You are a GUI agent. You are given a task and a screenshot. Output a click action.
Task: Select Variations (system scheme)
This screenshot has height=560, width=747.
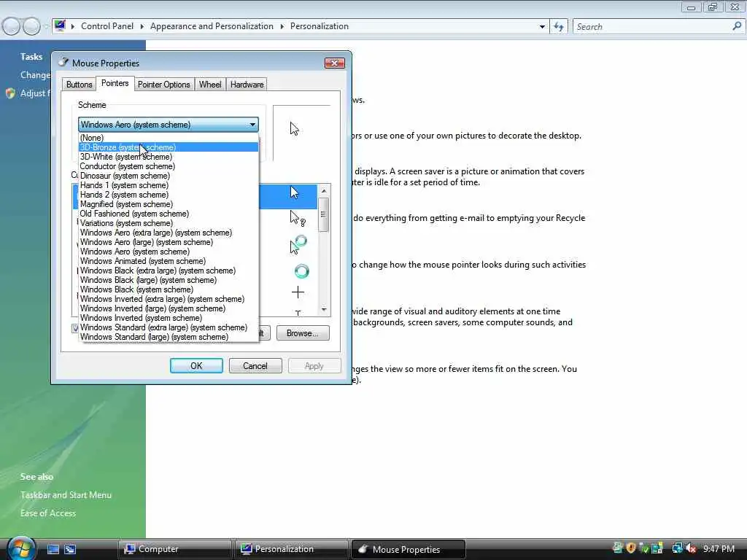(169, 223)
